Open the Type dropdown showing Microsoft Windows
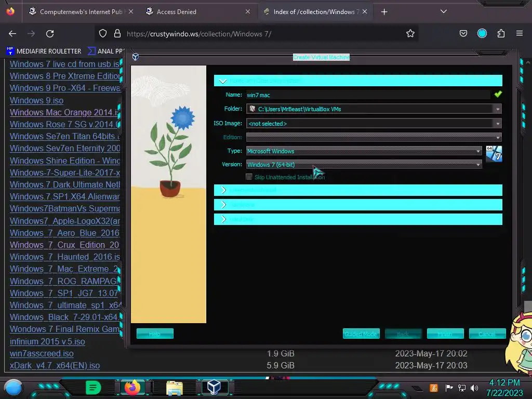 [364, 151]
